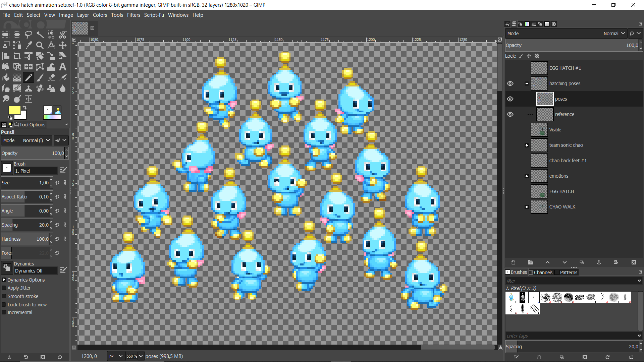Edit the Dynamics Off setting
The height and width of the screenshot is (362, 644).
63,270
